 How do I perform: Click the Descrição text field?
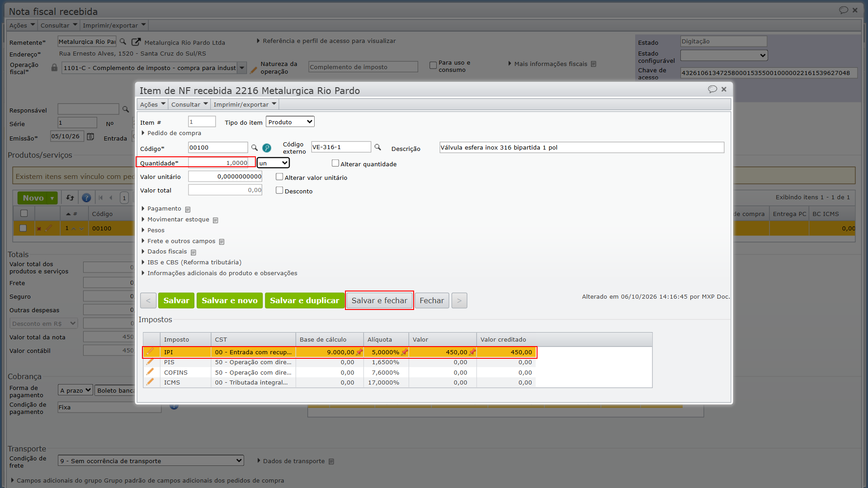click(x=582, y=147)
